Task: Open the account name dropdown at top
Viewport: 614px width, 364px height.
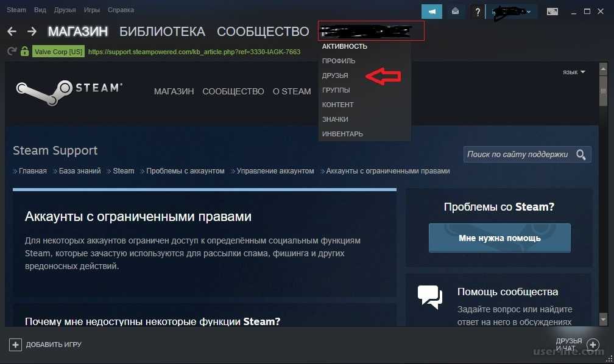Action: [x=511, y=12]
